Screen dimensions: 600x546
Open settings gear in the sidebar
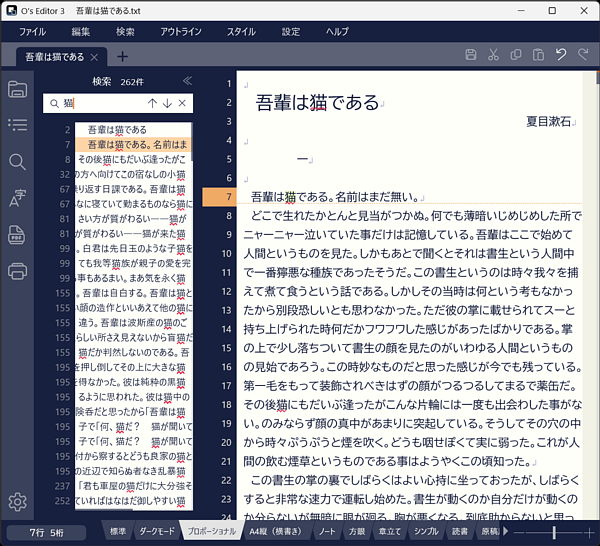tap(18, 502)
